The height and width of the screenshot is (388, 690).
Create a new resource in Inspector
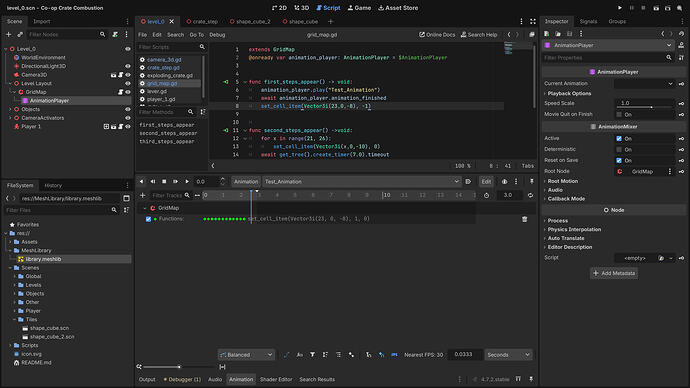point(547,33)
